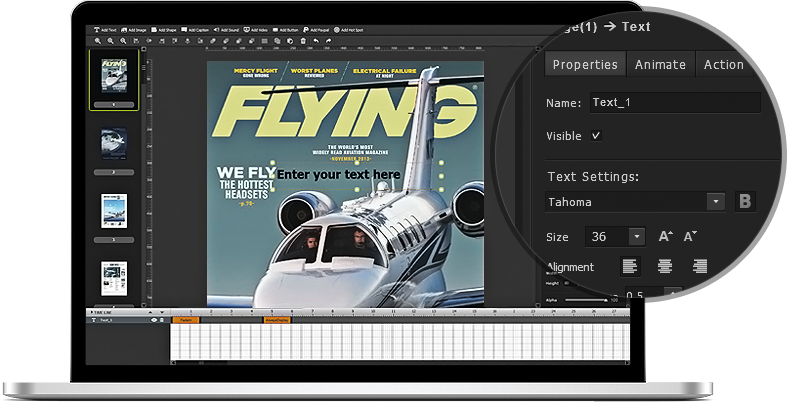
Task: Center align the text
Action: point(665,266)
